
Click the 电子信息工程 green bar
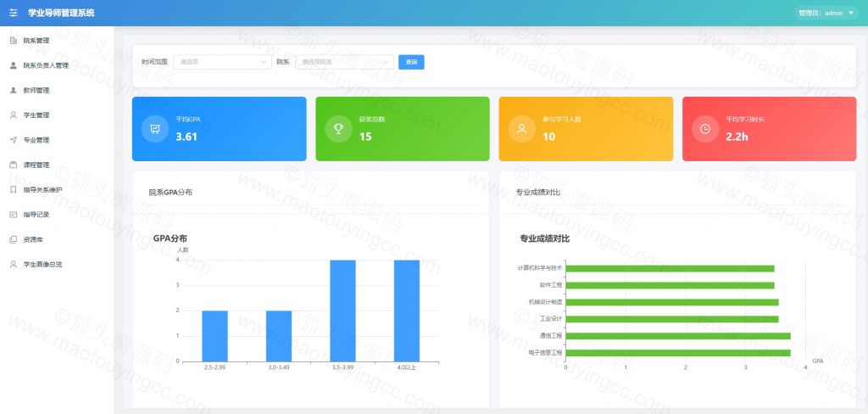pyautogui.click(x=678, y=353)
